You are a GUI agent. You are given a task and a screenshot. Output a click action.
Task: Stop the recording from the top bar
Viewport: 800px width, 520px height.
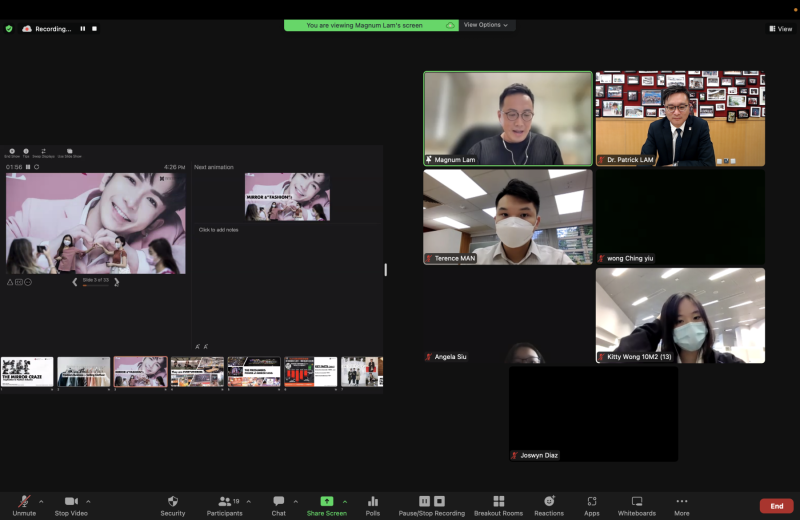[x=94, y=29]
